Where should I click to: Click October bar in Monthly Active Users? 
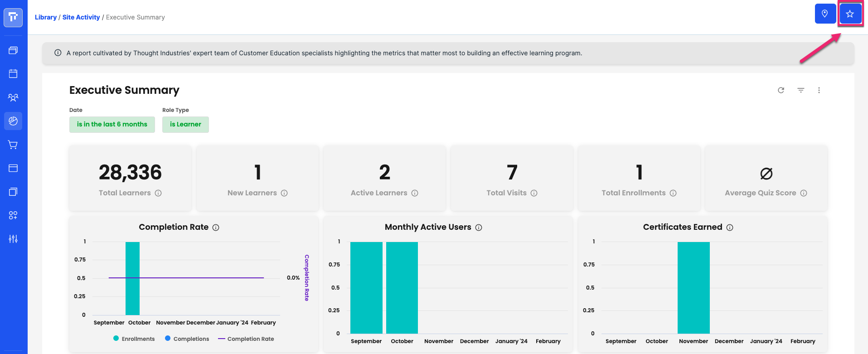click(x=402, y=288)
